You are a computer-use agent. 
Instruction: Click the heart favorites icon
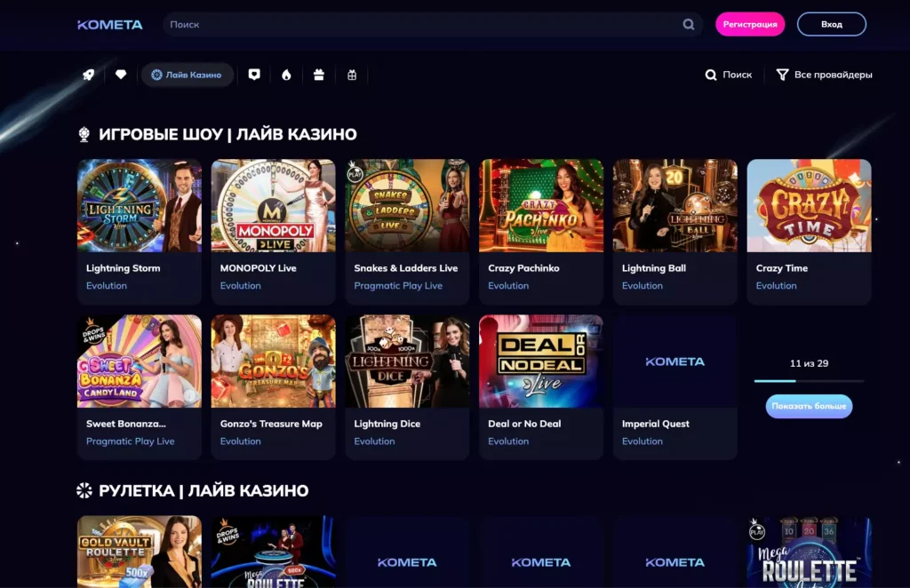(x=254, y=75)
